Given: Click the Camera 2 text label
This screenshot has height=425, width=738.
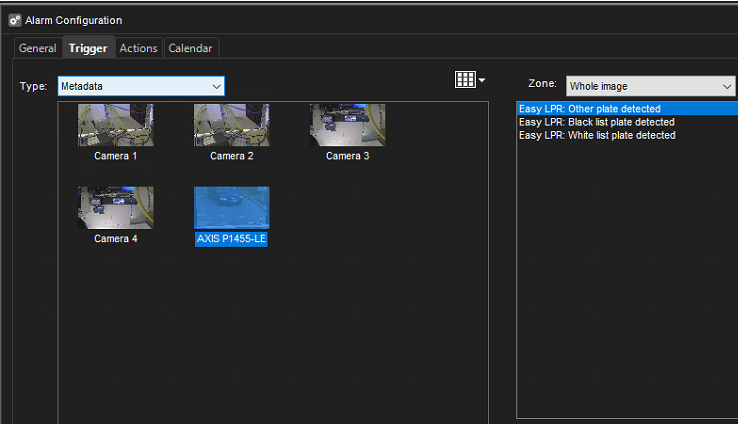Looking at the screenshot, I should tap(231, 156).
